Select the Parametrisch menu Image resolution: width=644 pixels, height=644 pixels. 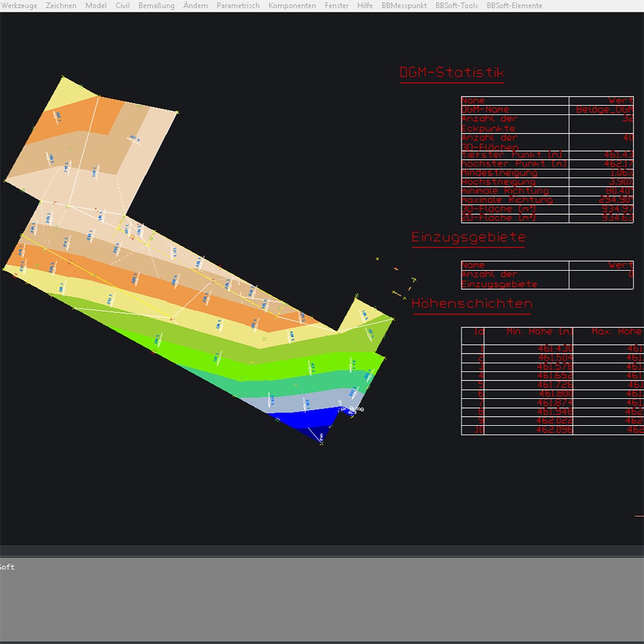238,5
